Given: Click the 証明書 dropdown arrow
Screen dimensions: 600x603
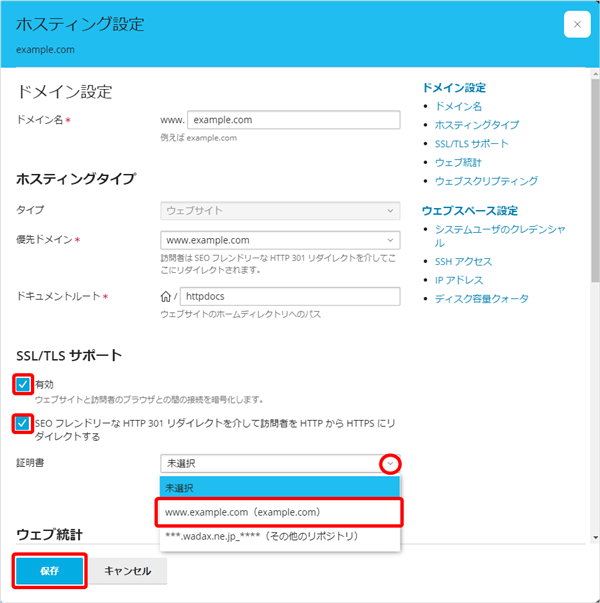Looking at the screenshot, I should (389, 463).
